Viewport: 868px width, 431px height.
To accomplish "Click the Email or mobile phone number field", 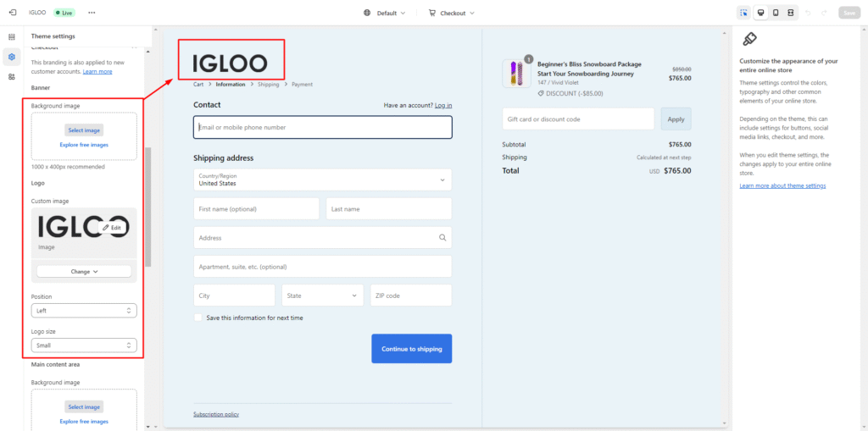I will 322,127.
